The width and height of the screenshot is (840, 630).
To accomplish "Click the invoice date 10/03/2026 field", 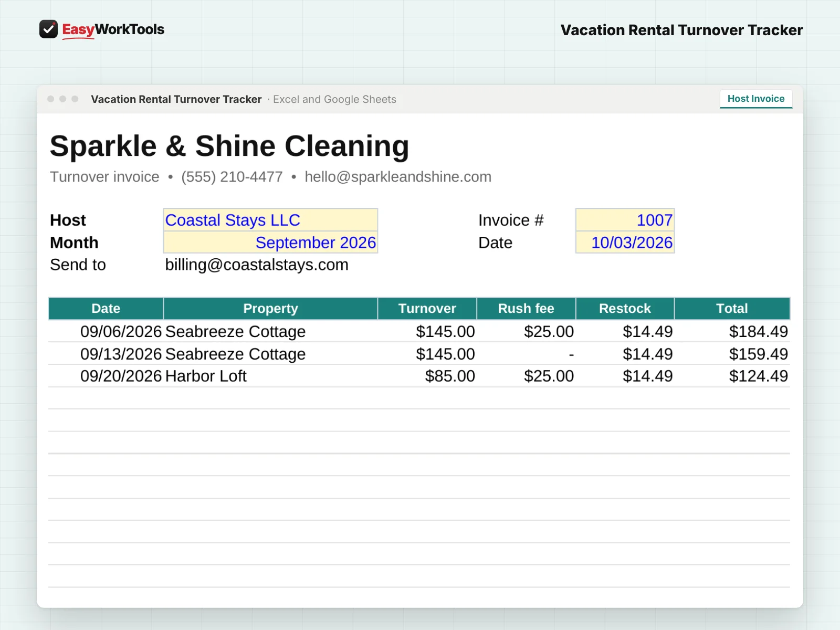I will 625,243.
